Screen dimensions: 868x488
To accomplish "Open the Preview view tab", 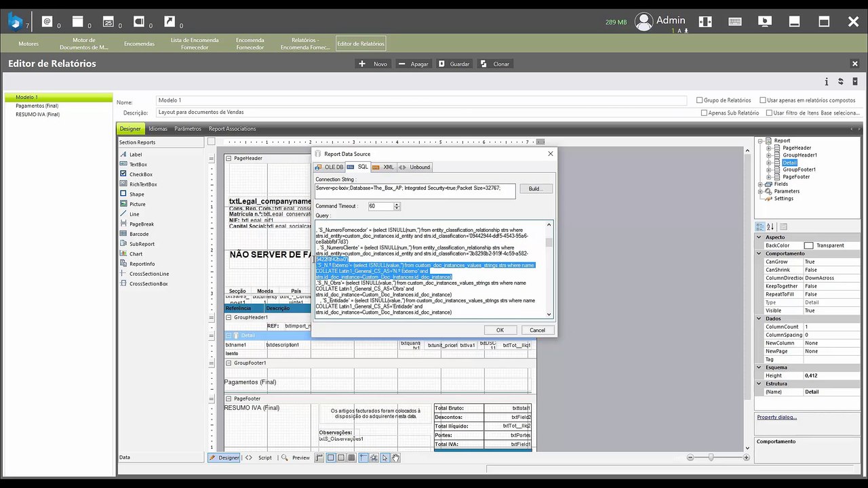I will [x=296, y=457].
